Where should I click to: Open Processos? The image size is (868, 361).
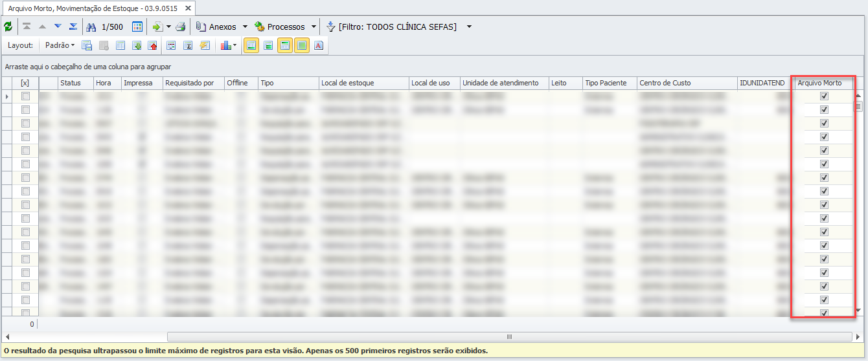click(x=280, y=27)
